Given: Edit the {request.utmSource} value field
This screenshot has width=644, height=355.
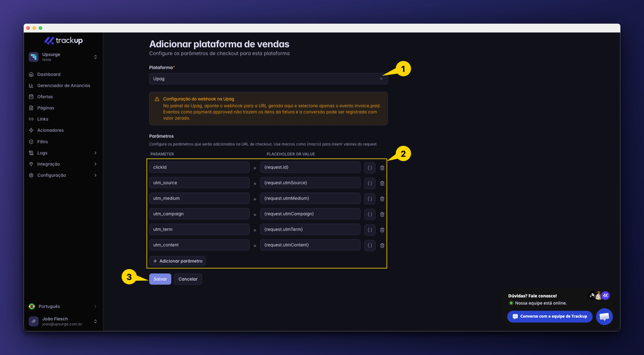Looking at the screenshot, I should (310, 183).
